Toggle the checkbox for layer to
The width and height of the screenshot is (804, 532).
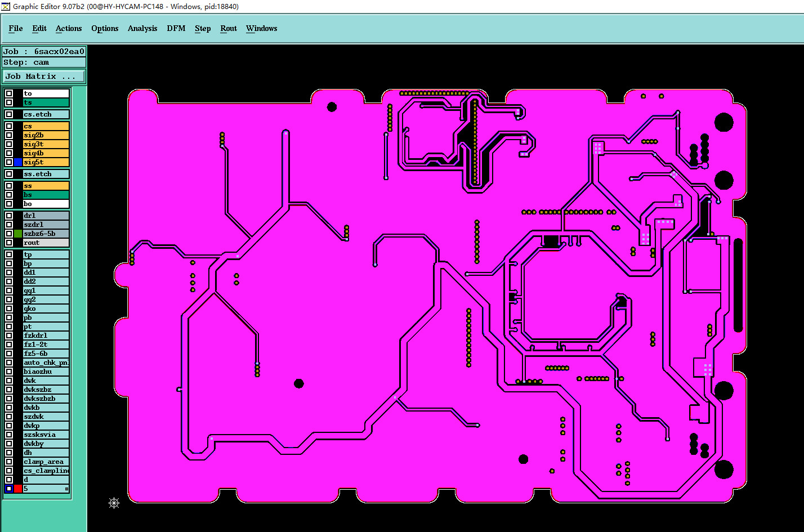click(x=9, y=93)
